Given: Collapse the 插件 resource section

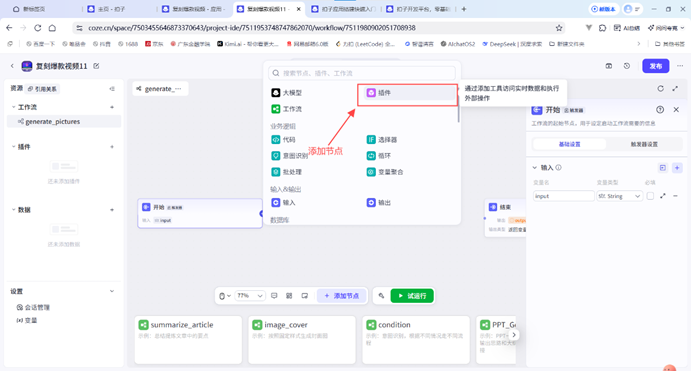Looking at the screenshot, I should [13, 147].
